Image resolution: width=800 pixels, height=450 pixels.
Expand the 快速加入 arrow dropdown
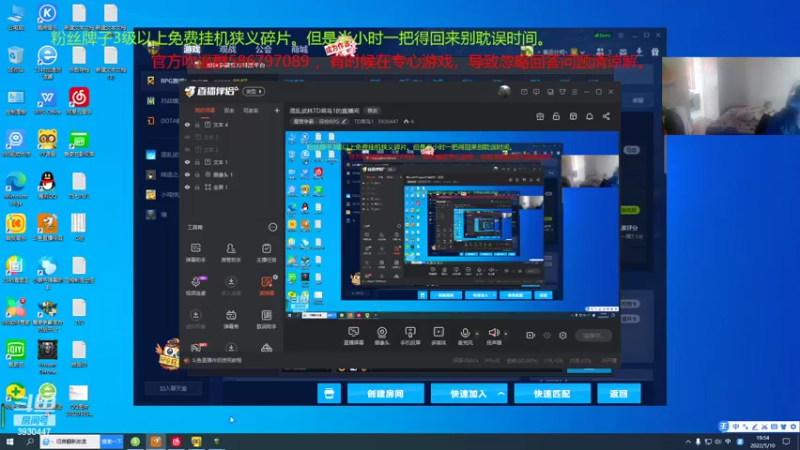point(501,393)
